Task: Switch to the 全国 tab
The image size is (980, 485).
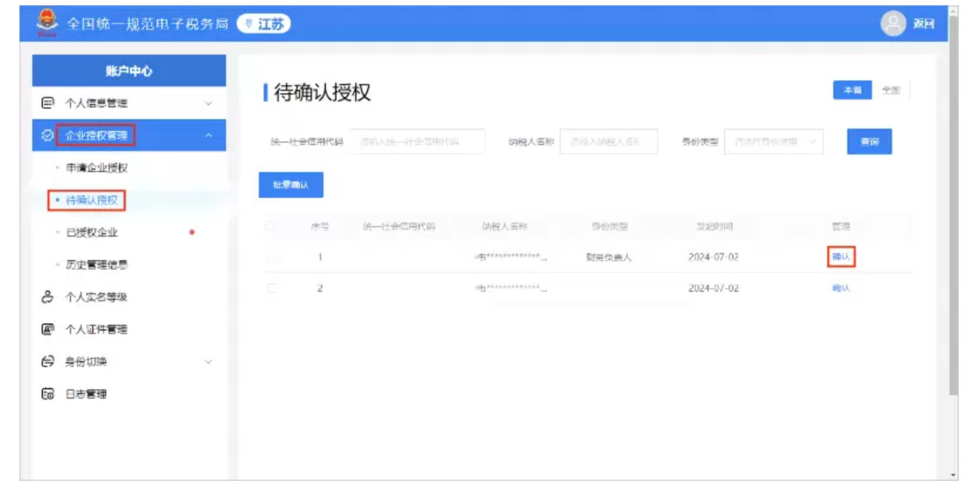Action: tap(891, 90)
